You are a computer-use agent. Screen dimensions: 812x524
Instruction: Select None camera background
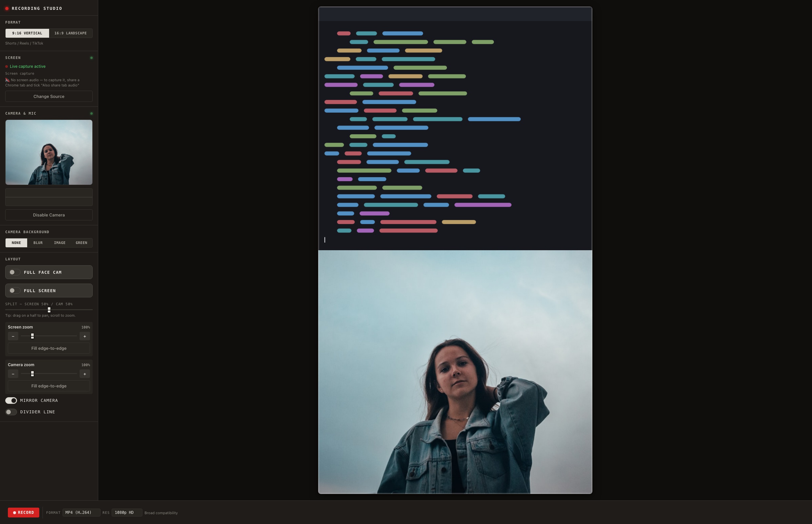pos(16,243)
